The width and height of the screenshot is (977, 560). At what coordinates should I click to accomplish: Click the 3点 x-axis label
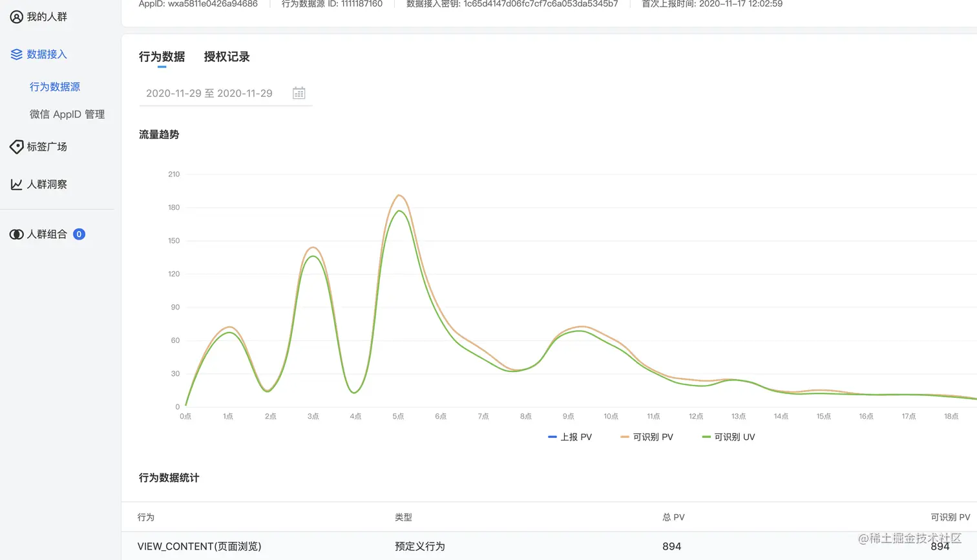313,417
